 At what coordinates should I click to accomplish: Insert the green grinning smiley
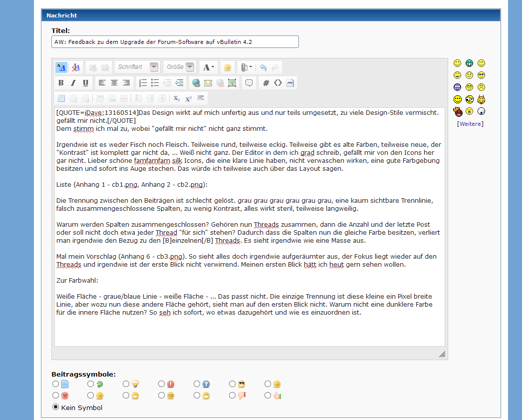(470, 63)
